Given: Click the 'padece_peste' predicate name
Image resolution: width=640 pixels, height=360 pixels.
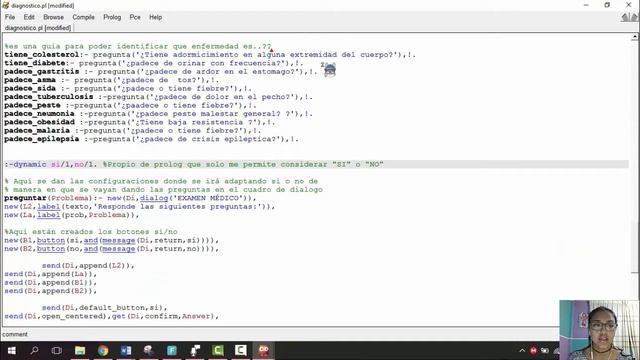Looking at the screenshot, I should tap(32, 105).
